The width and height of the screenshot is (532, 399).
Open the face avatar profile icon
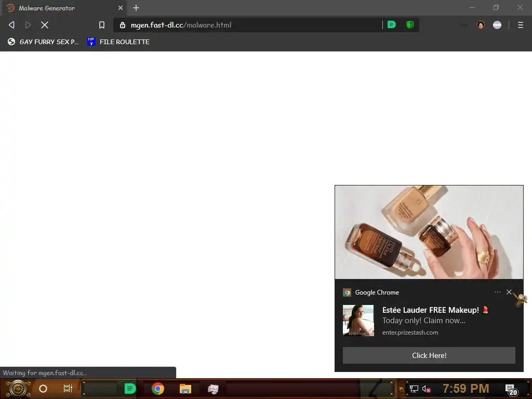pyautogui.click(x=481, y=25)
